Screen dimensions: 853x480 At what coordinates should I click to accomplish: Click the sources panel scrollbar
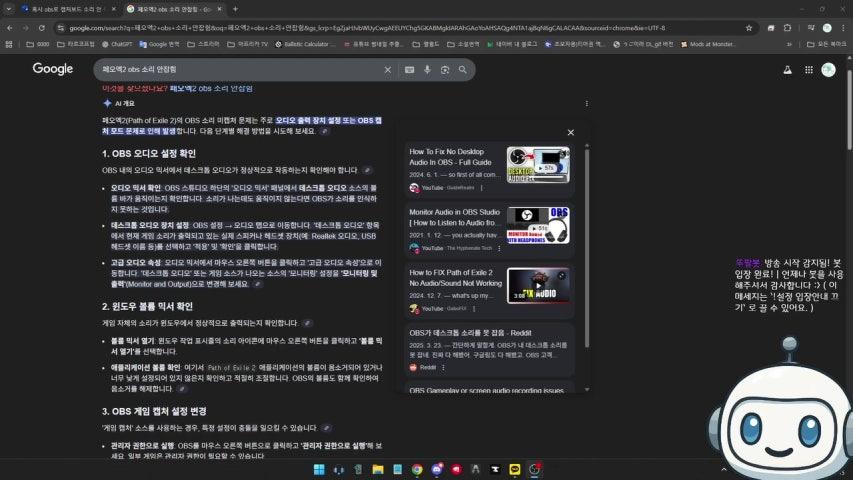pos(586,248)
